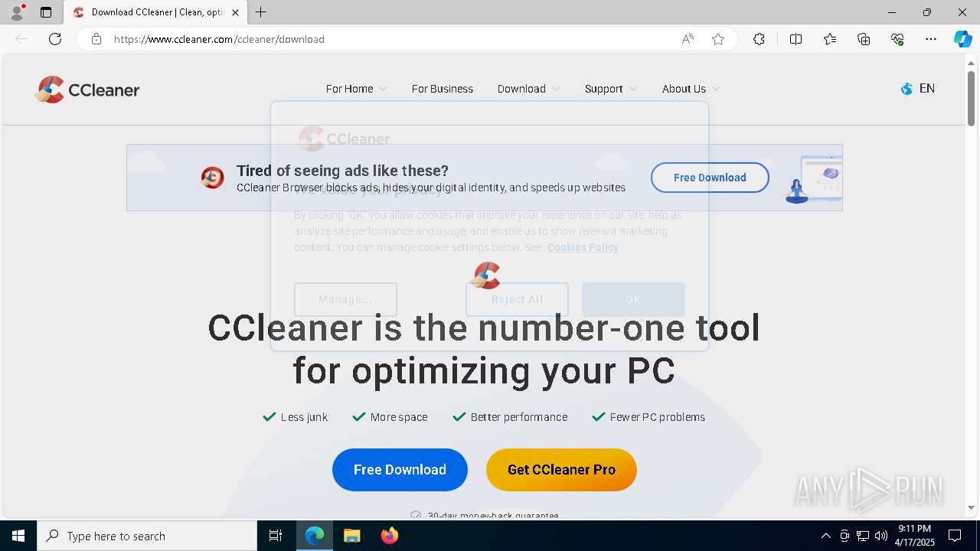
Task: Open Microsoft Edge from taskbar
Action: tap(315, 536)
